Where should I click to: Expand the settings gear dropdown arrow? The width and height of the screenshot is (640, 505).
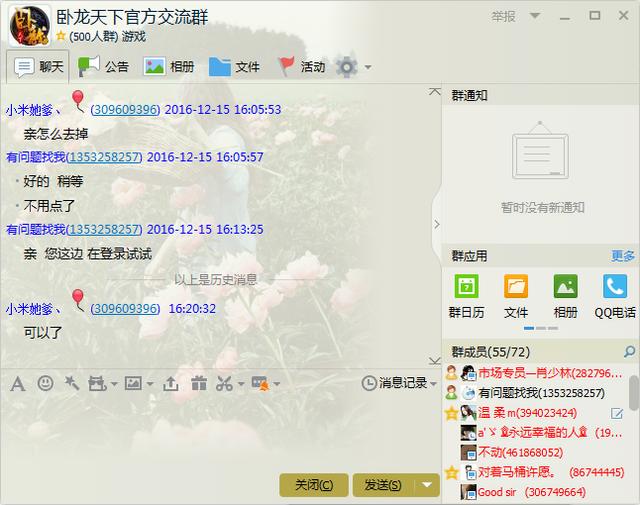[368, 67]
